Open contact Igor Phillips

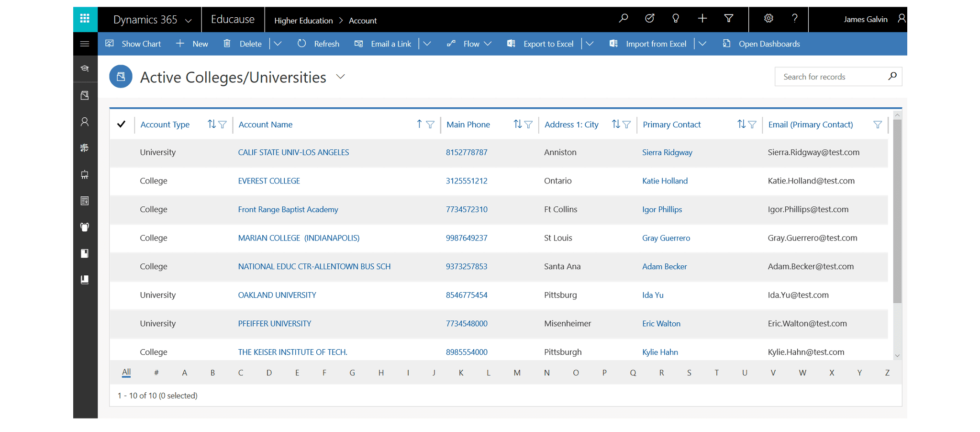pos(662,209)
